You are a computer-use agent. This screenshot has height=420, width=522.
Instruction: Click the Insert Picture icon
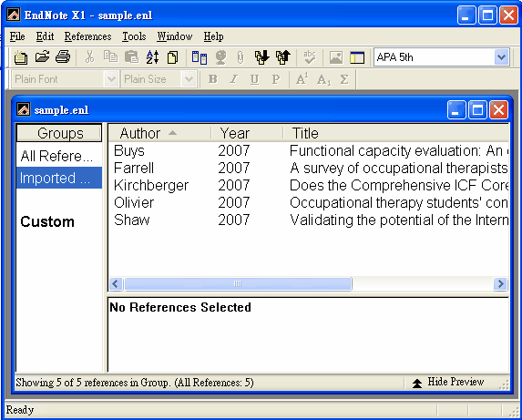point(336,57)
